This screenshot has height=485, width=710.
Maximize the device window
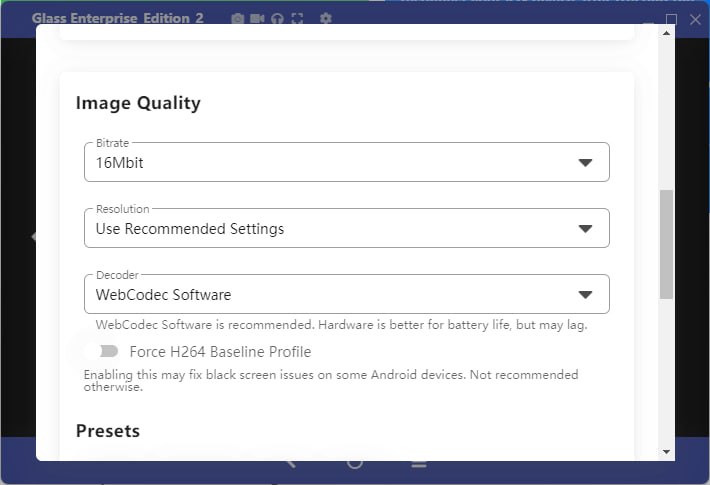pos(672,19)
